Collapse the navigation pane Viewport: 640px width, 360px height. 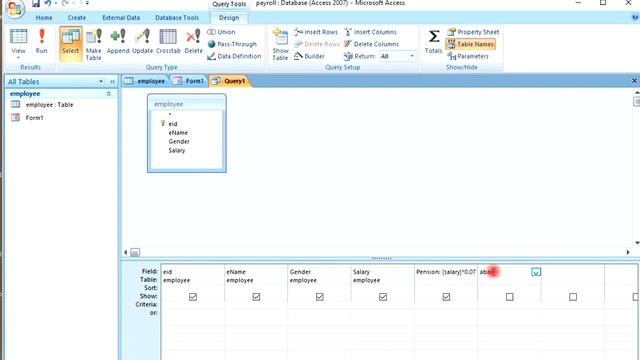point(112,82)
